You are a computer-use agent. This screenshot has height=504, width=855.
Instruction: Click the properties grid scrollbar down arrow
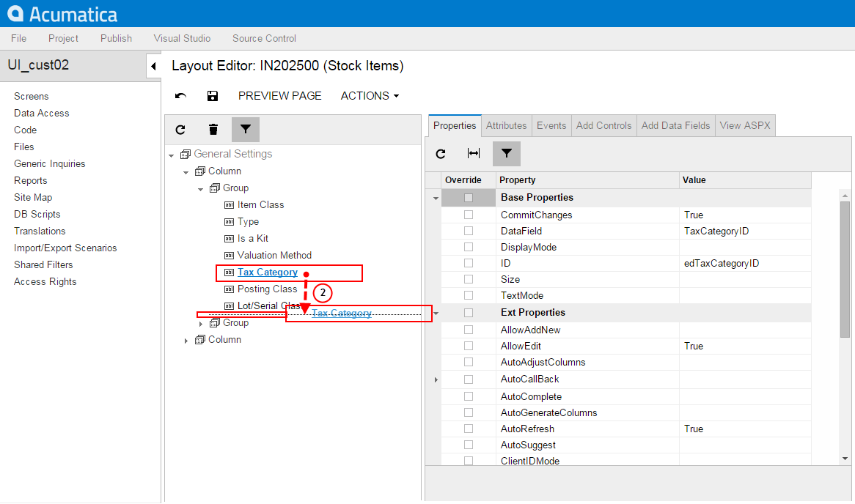[x=845, y=458]
